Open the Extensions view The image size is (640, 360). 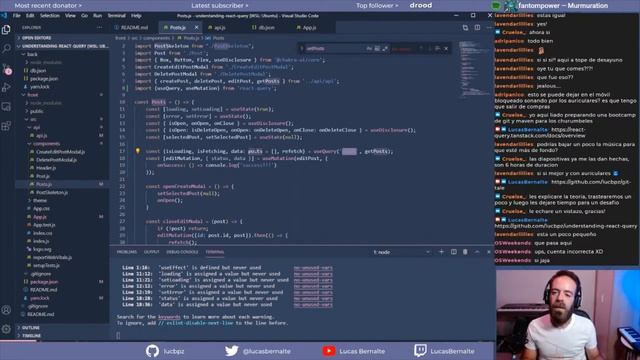click(x=6, y=126)
